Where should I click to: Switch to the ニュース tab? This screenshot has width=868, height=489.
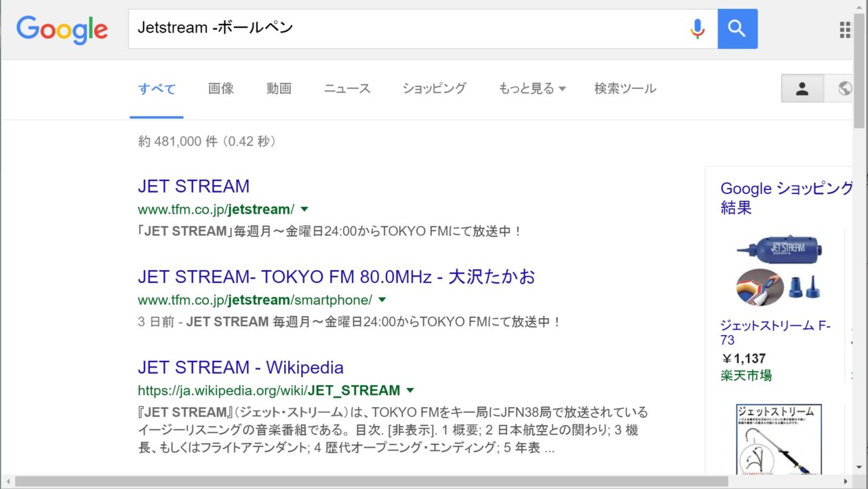pos(347,89)
